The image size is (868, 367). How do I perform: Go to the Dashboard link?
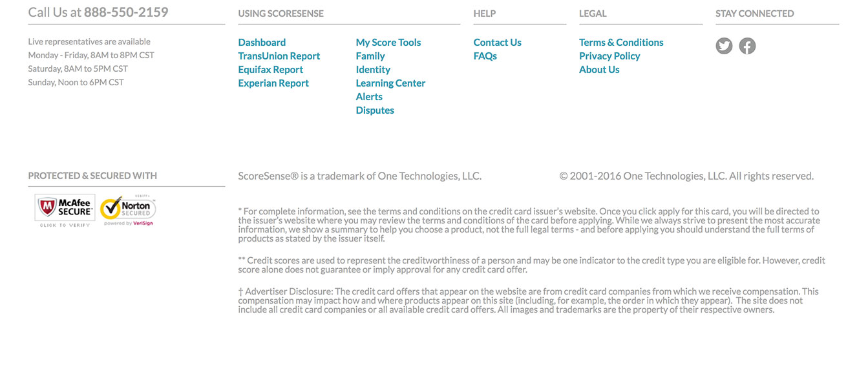click(x=262, y=43)
